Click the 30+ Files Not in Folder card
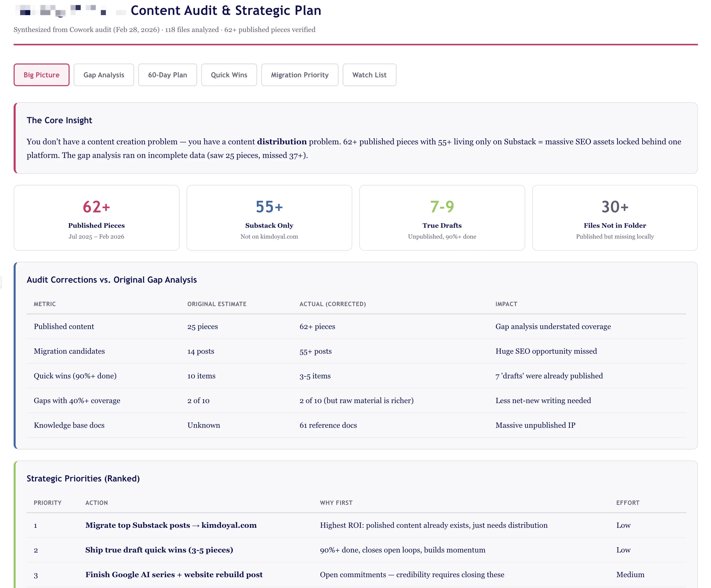 (615, 217)
